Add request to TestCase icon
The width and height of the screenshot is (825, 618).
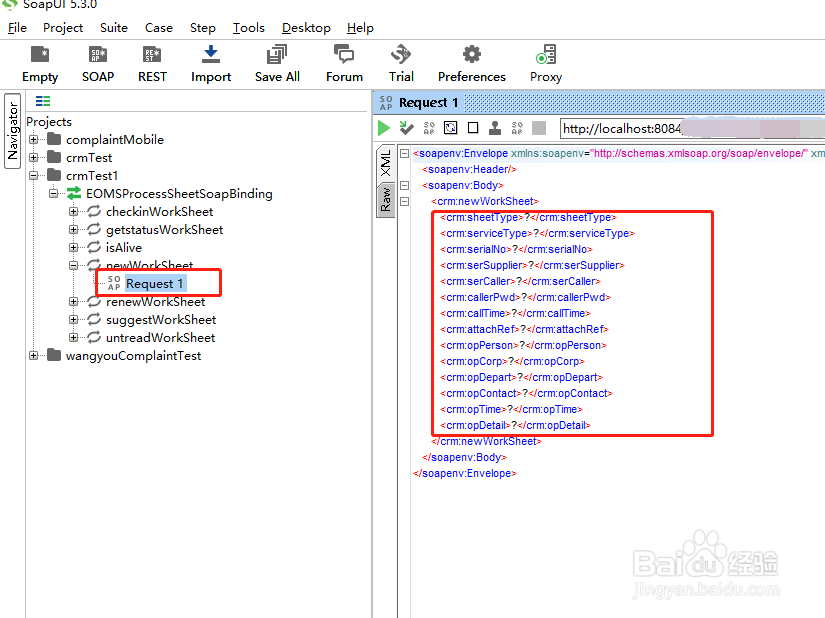click(406, 128)
